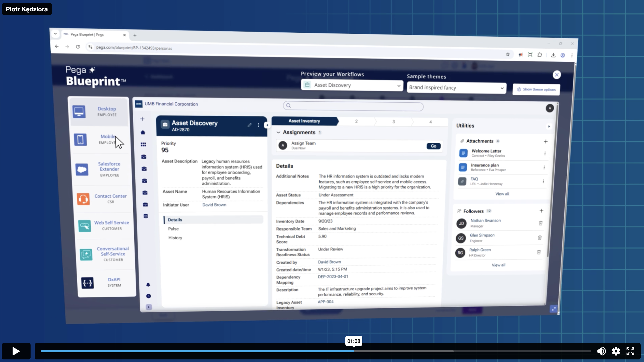Open the notifications bell icon

[x=148, y=285]
